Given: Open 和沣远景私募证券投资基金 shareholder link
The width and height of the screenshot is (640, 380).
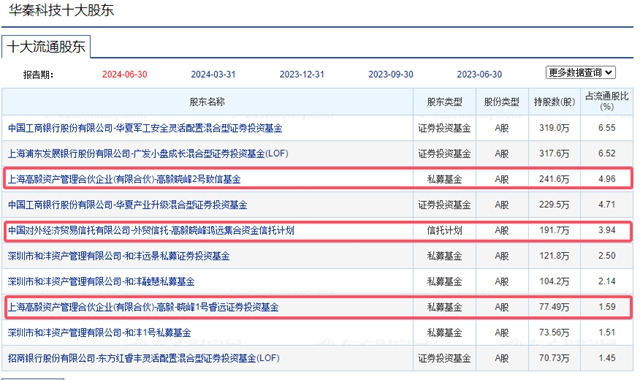Looking at the screenshot, I should click(118, 256).
